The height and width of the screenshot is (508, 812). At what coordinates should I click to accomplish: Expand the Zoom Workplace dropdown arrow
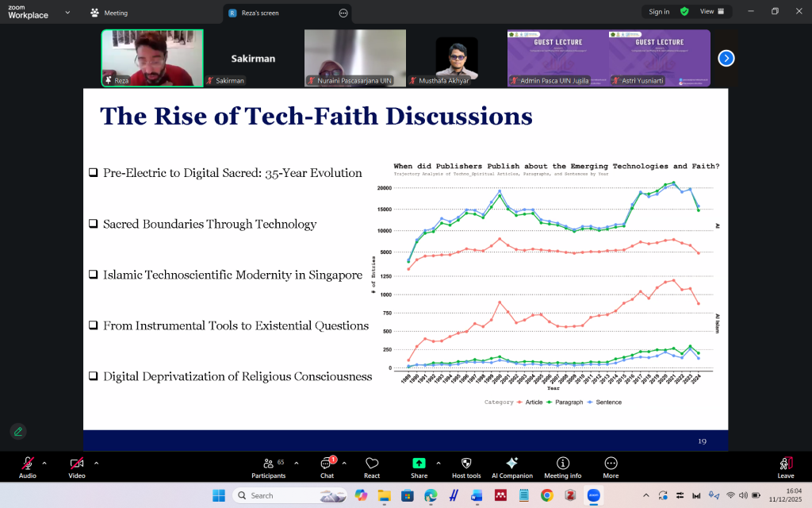point(67,13)
